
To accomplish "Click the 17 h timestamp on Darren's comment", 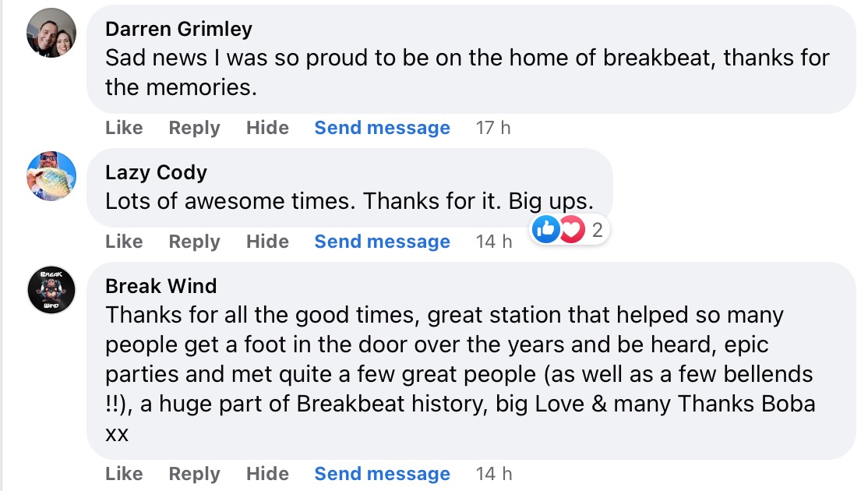I will click(x=493, y=128).
